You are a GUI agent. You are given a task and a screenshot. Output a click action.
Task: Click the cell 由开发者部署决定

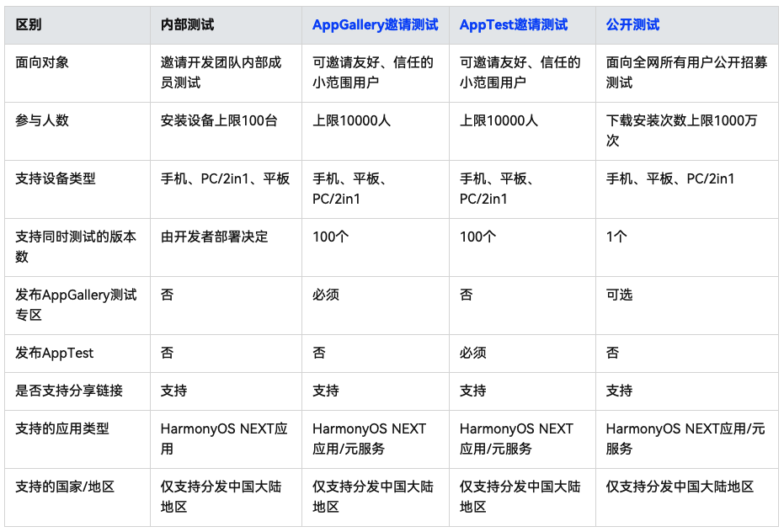(214, 237)
